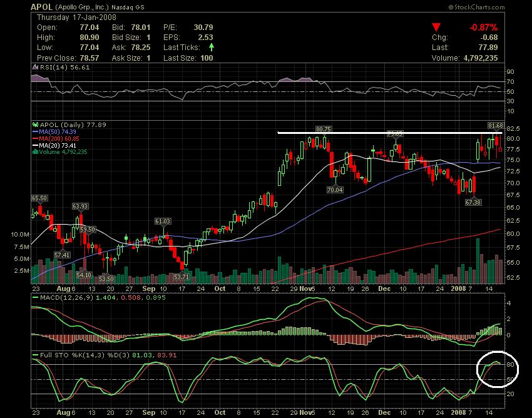
Task: Click the 82.5 price axis label
Action: coord(513,128)
